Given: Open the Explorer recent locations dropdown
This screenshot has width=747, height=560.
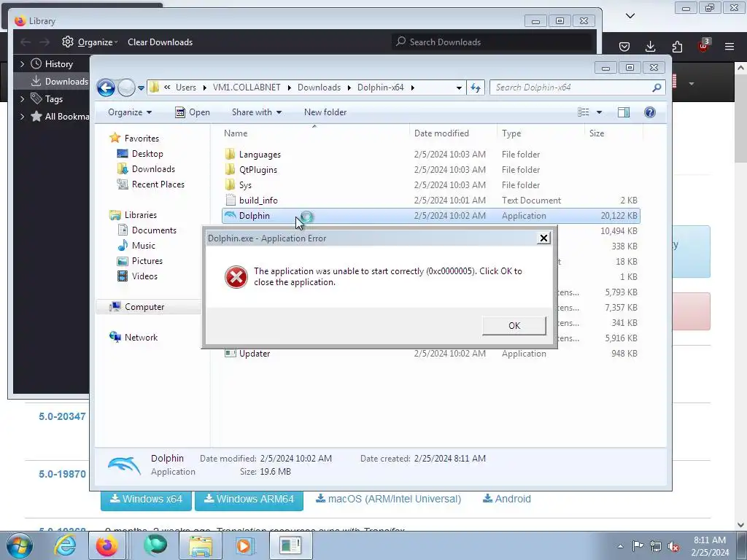Looking at the screenshot, I should coord(141,87).
